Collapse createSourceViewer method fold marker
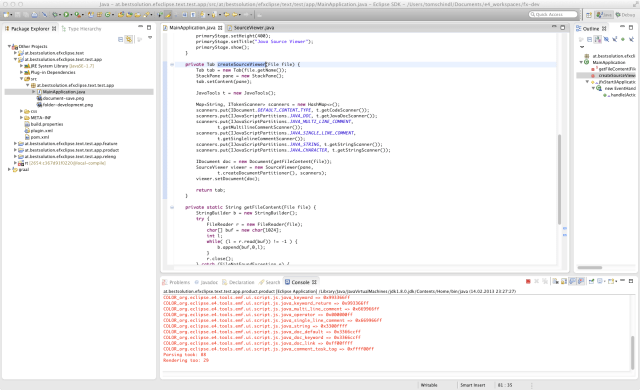 (172, 64)
